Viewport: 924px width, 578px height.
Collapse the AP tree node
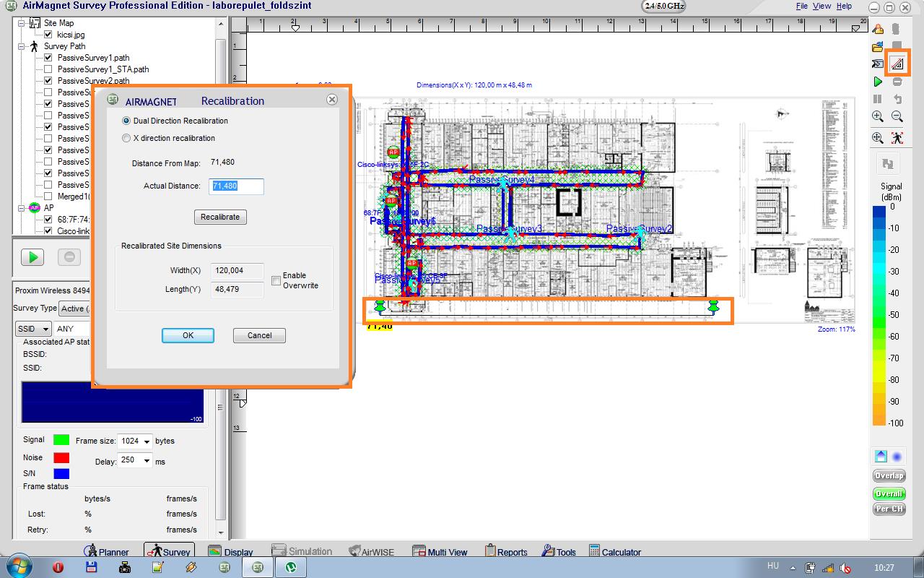22,208
